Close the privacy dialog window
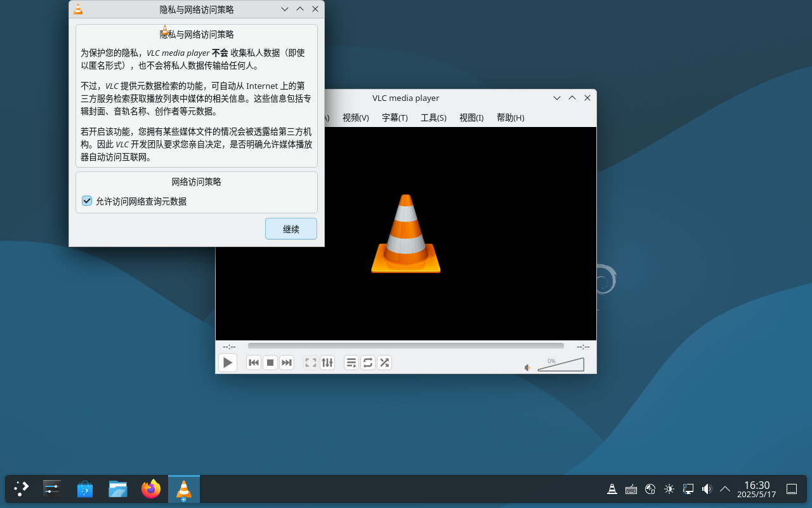Viewport: 812px width, 508px height. click(x=315, y=9)
